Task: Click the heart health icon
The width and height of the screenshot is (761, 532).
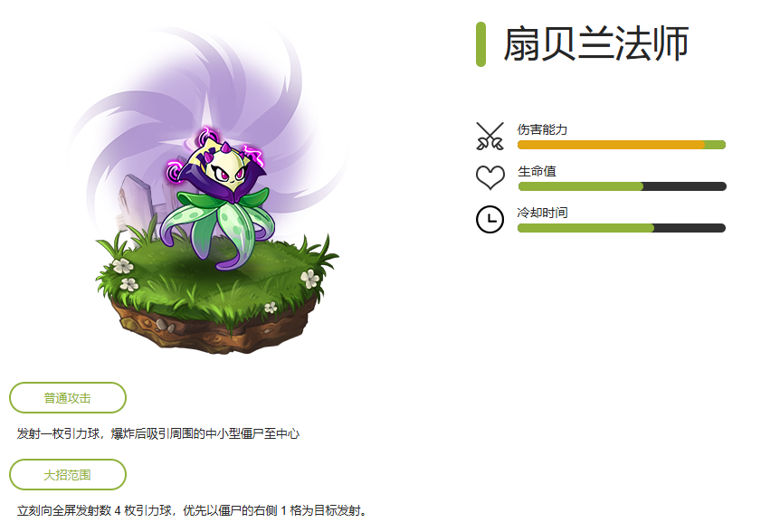Action: click(x=490, y=177)
